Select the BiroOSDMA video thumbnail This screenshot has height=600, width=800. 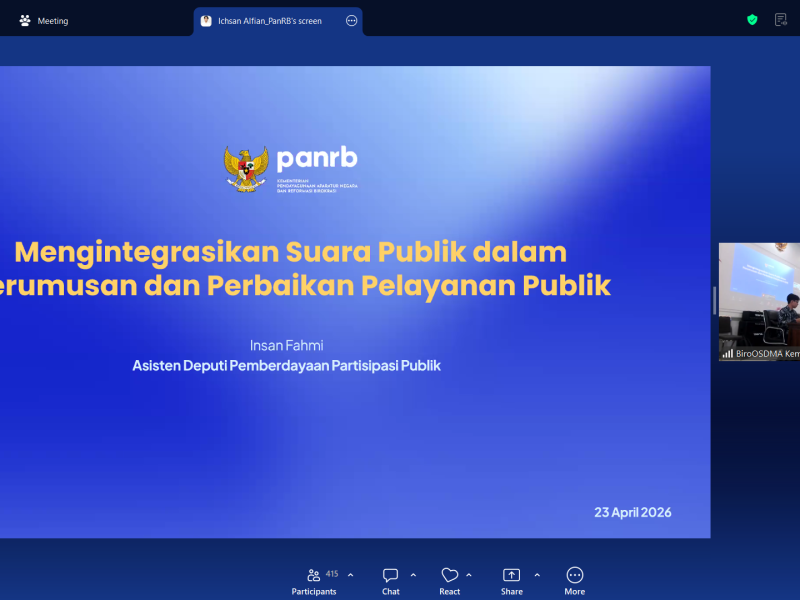coord(760,295)
